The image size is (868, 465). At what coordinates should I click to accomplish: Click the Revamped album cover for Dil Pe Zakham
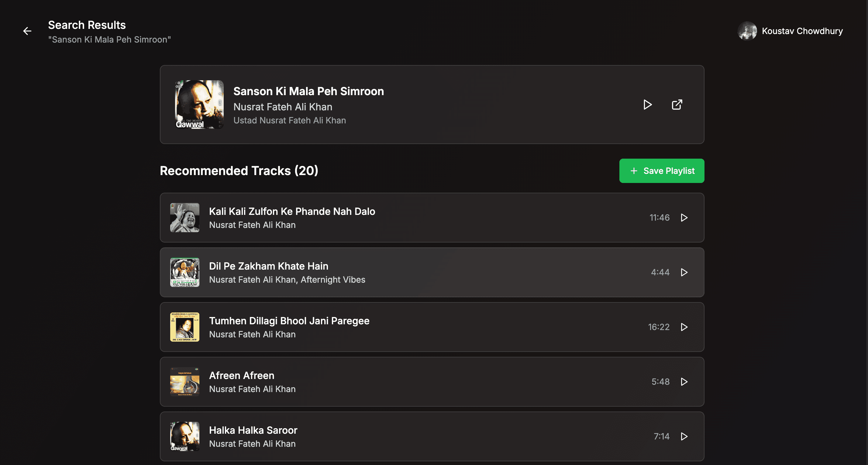(x=185, y=272)
